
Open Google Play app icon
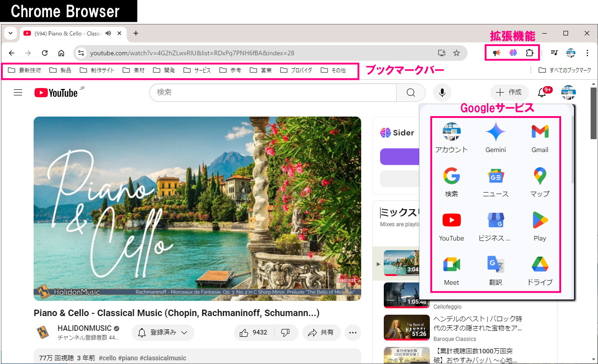tap(540, 226)
